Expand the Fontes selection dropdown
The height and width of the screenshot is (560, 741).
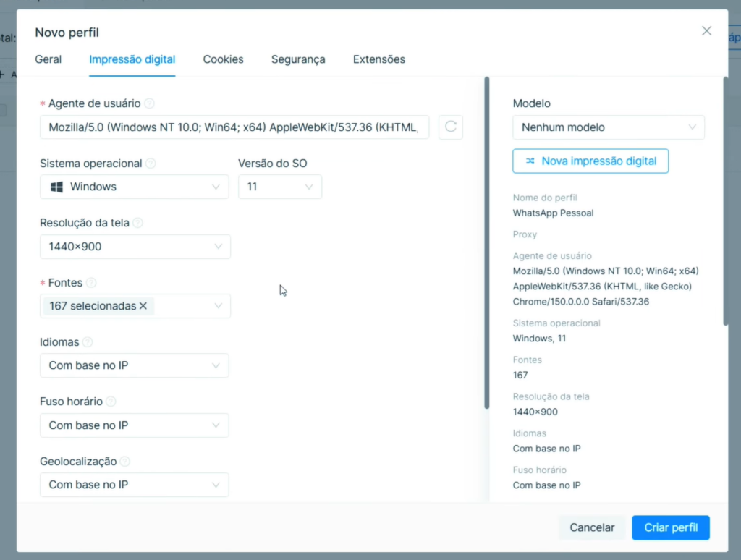[x=135, y=306]
